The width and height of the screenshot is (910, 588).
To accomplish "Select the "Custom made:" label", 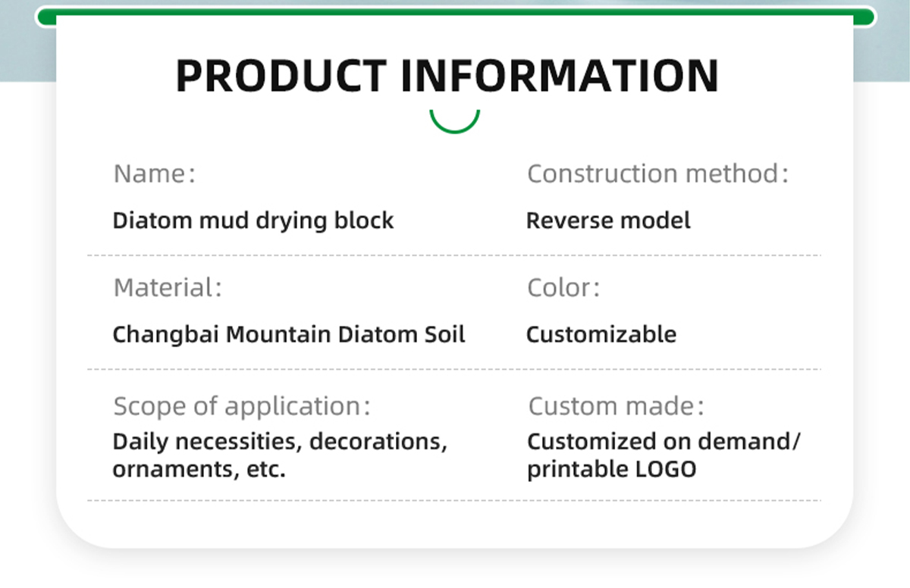I will (x=616, y=406).
